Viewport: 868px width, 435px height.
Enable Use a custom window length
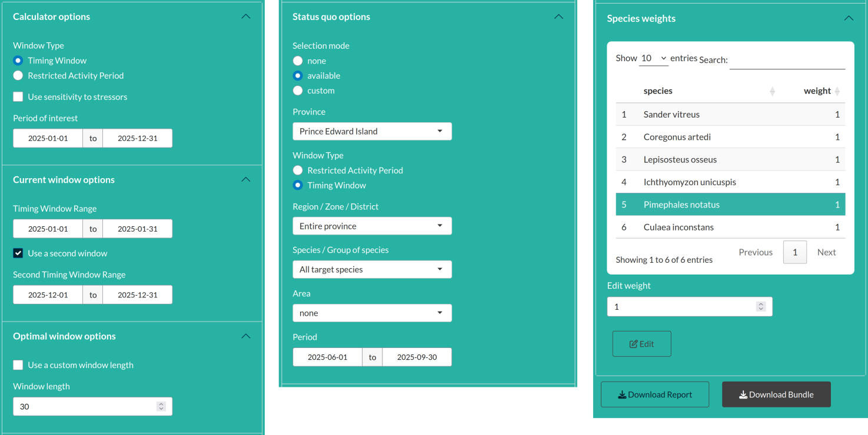18,365
